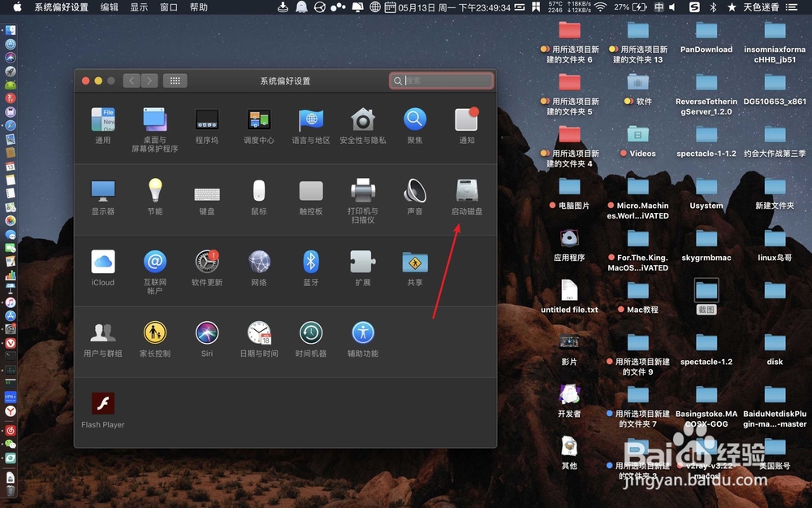Viewport: 812px width, 508px height.
Task: Open 软件更新 (Software Update) pane
Action: coord(206,261)
